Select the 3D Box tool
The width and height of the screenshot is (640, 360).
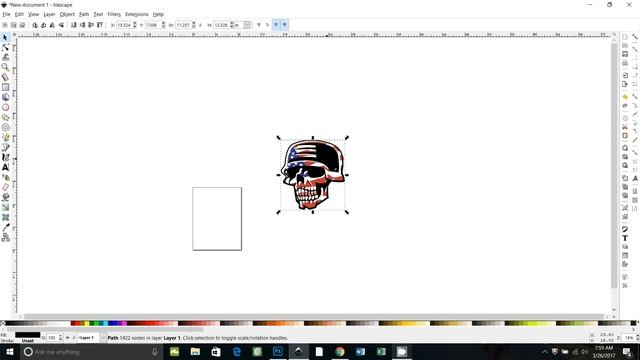[5, 98]
